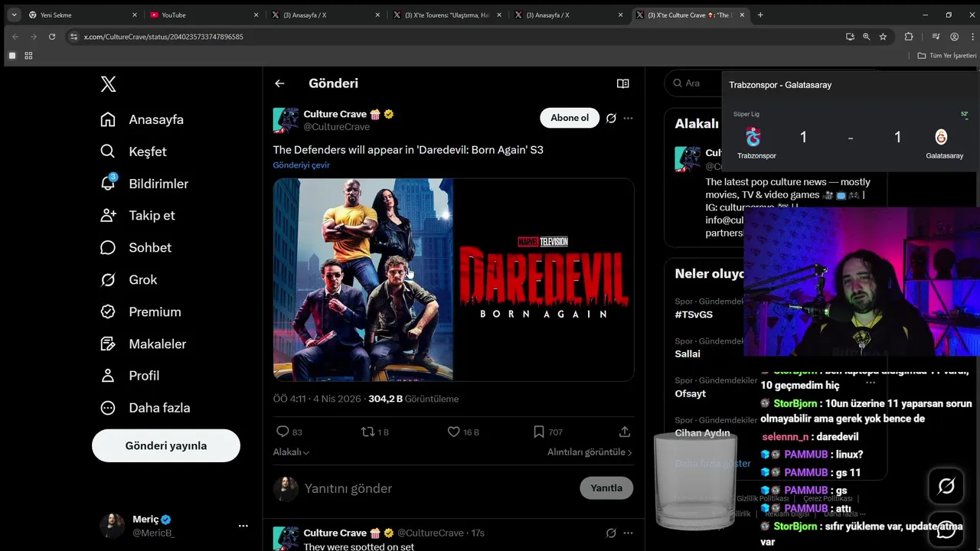
Task: Click Alıntıları görüntüle link
Action: [590, 452]
